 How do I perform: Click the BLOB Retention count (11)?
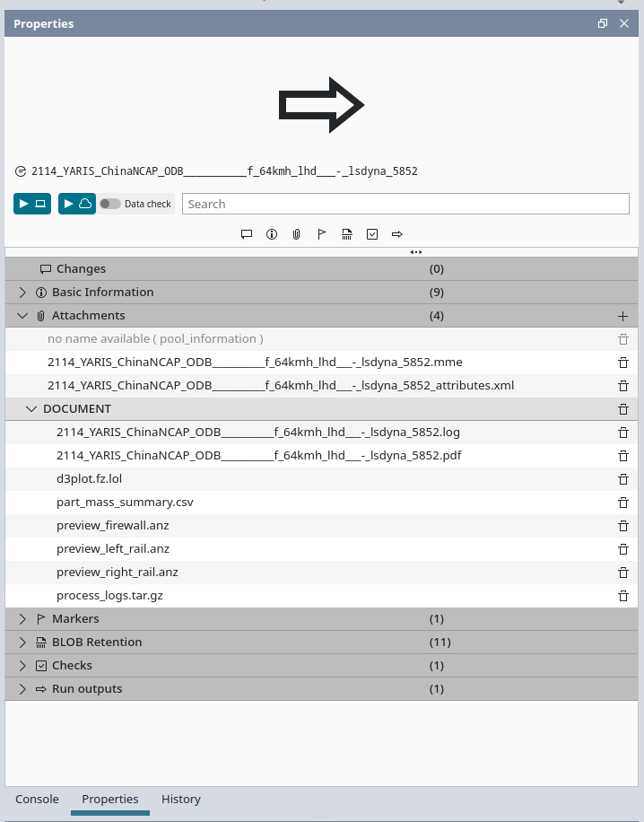point(439,643)
